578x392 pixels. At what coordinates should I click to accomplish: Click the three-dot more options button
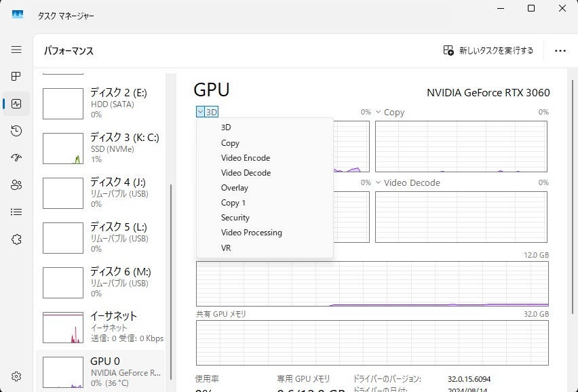pyautogui.click(x=560, y=51)
